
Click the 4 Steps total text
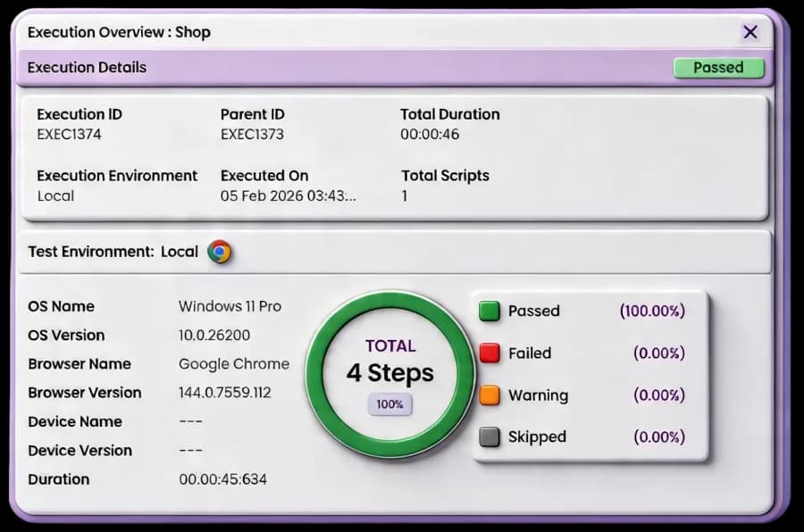389,373
